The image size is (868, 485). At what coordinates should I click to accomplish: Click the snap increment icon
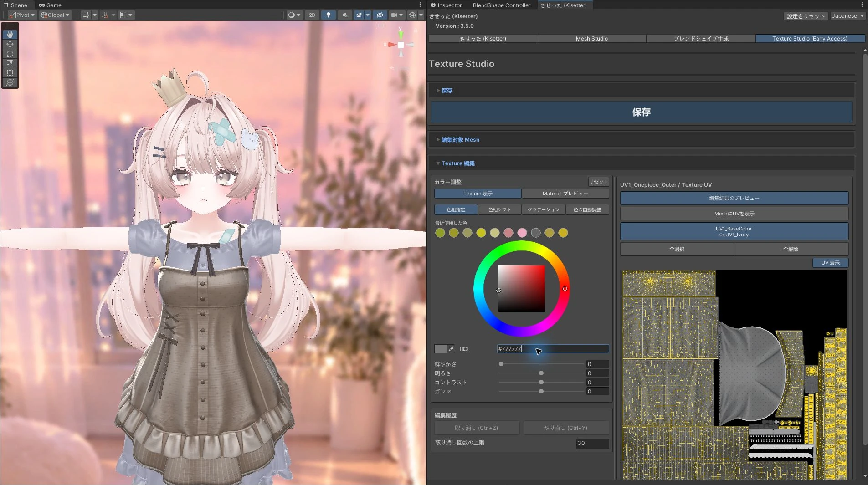click(123, 15)
